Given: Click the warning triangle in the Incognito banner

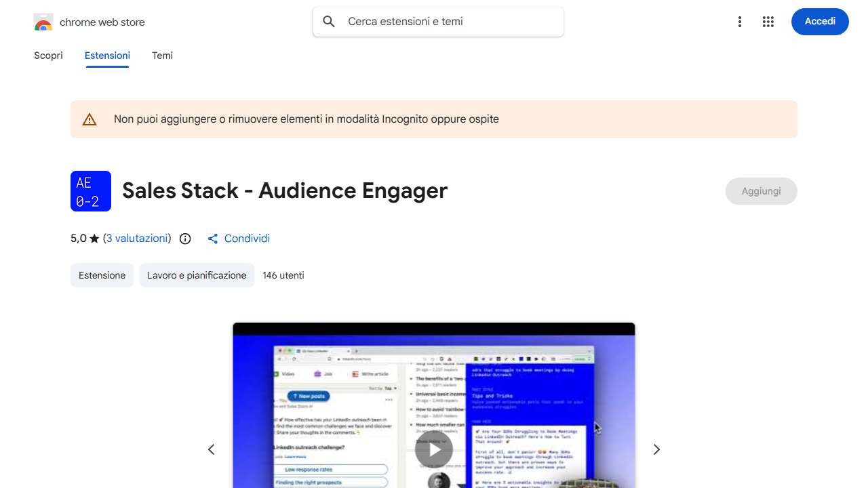Looking at the screenshot, I should pos(90,119).
